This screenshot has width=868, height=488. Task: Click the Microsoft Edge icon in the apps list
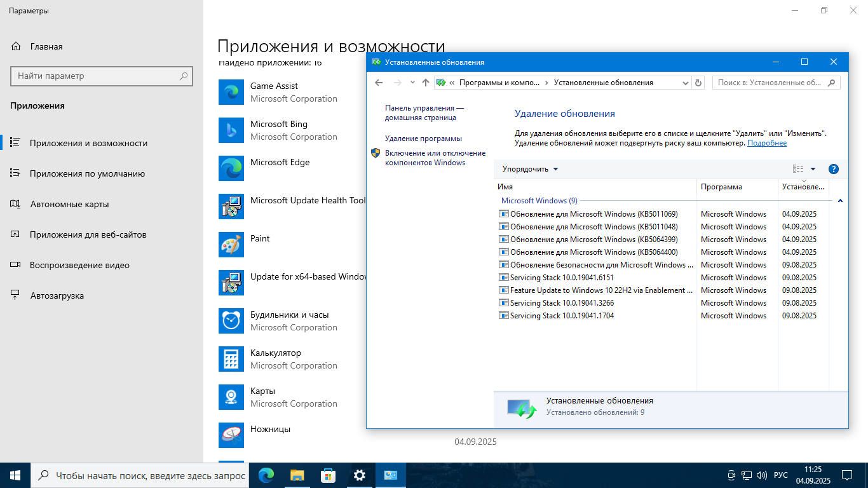pyautogui.click(x=231, y=168)
